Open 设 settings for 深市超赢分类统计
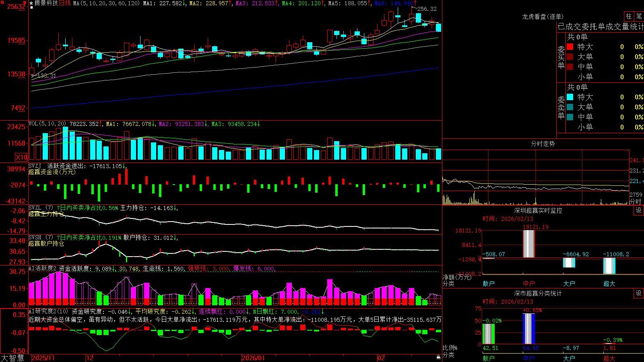The width and height of the screenshot is (644, 362). tap(639, 293)
